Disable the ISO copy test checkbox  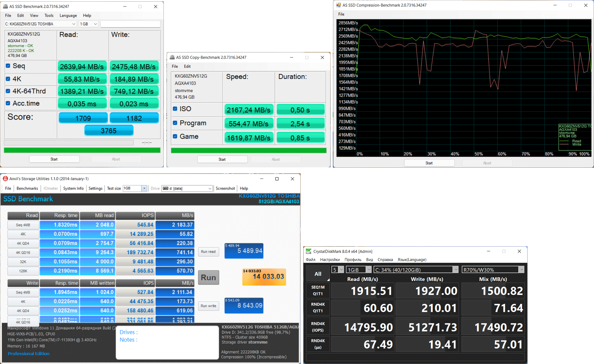175,109
